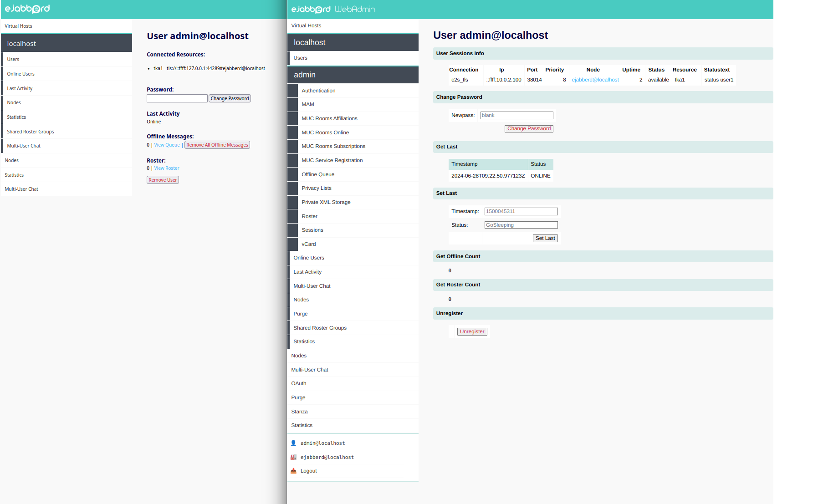The width and height of the screenshot is (813, 504).
Task: Open MUC Service Registration
Action: pyautogui.click(x=332, y=160)
